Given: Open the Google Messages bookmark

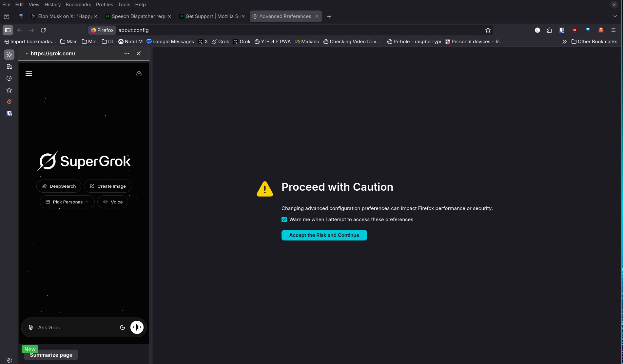Looking at the screenshot, I should [x=170, y=42].
